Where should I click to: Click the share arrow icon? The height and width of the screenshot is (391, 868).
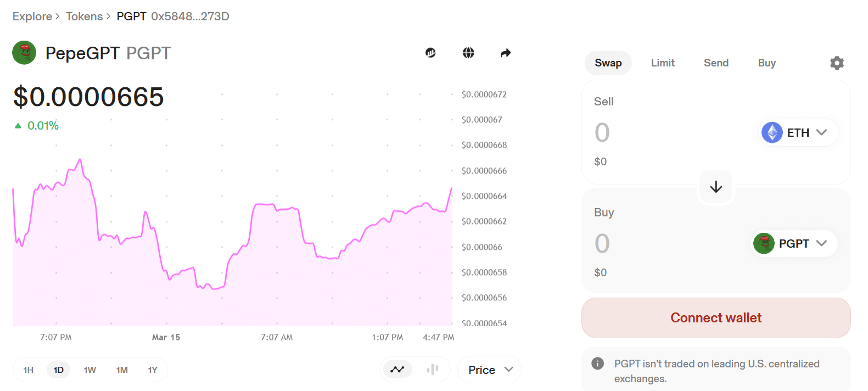(x=506, y=53)
